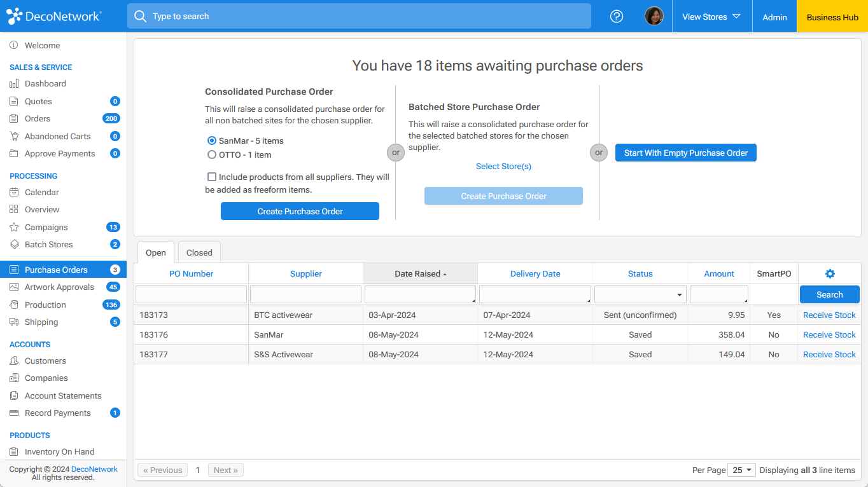Enable include products from all suppliers
868x487 pixels.
click(211, 177)
